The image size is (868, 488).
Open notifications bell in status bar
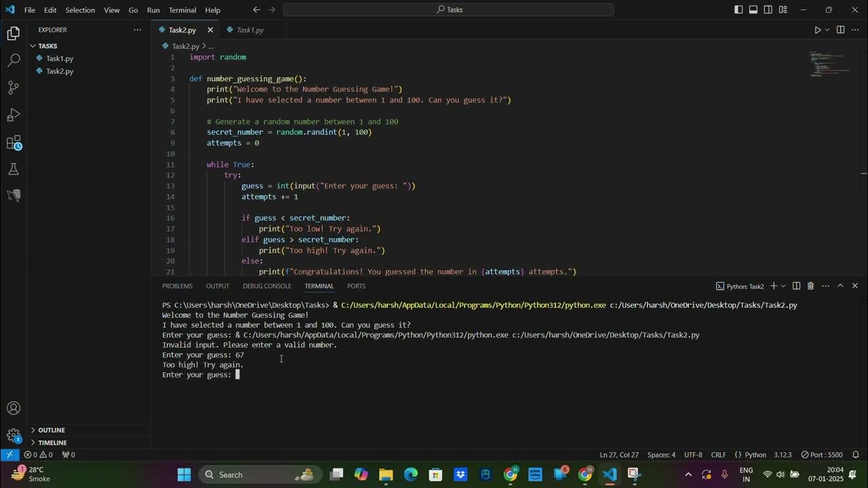pos(856,455)
